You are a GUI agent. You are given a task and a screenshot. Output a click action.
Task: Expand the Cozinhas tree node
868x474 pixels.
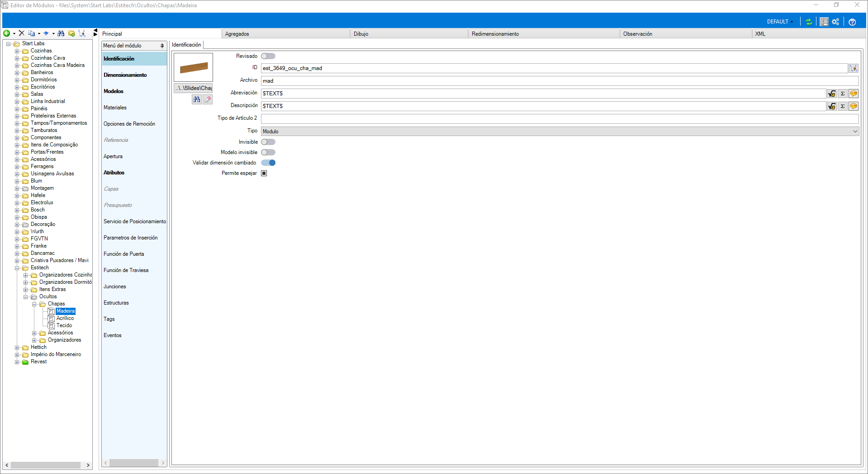(17, 51)
